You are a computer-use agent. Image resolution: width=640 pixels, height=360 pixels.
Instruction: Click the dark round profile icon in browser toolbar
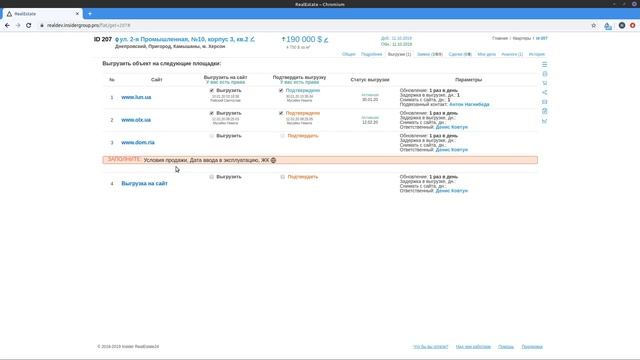point(622,25)
